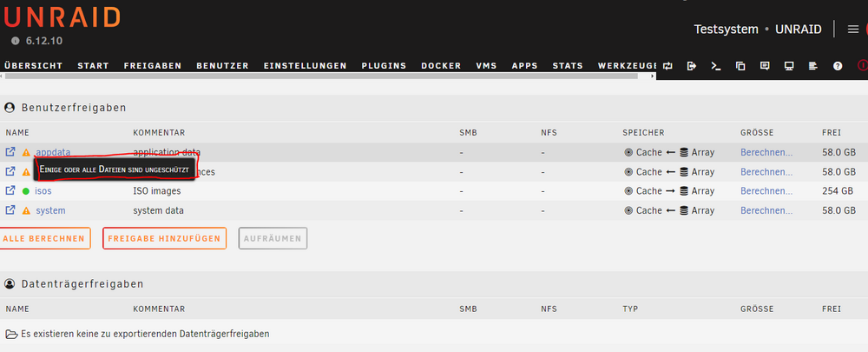Click open-in-new icon in the domains row
Viewport: 868px width, 352px height.
coord(10,171)
